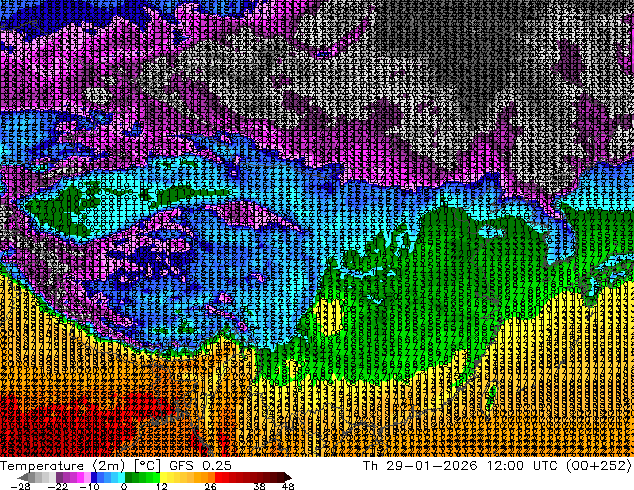Image resolution: width=634 pixels, height=490 pixels.
Task: Click the 'Temperature (2m)' title text
Action: [62, 466]
